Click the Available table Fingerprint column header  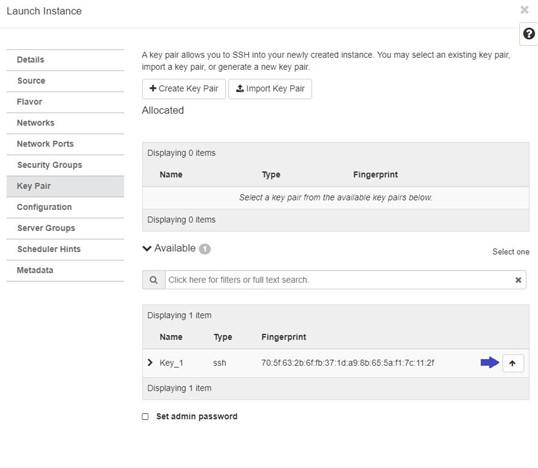click(283, 337)
